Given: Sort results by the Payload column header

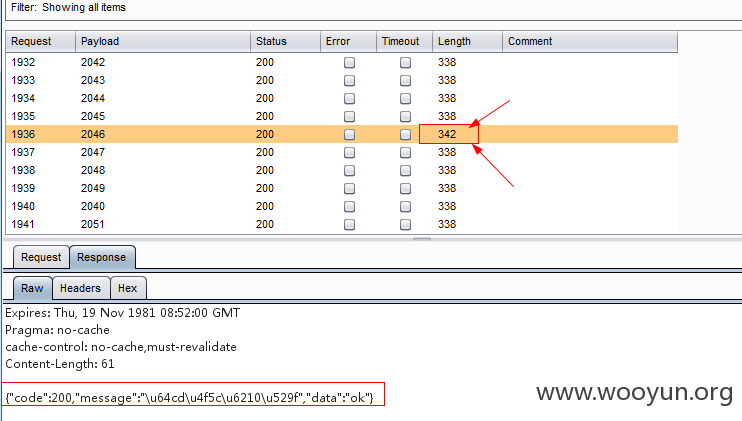Looking at the screenshot, I should point(163,42).
